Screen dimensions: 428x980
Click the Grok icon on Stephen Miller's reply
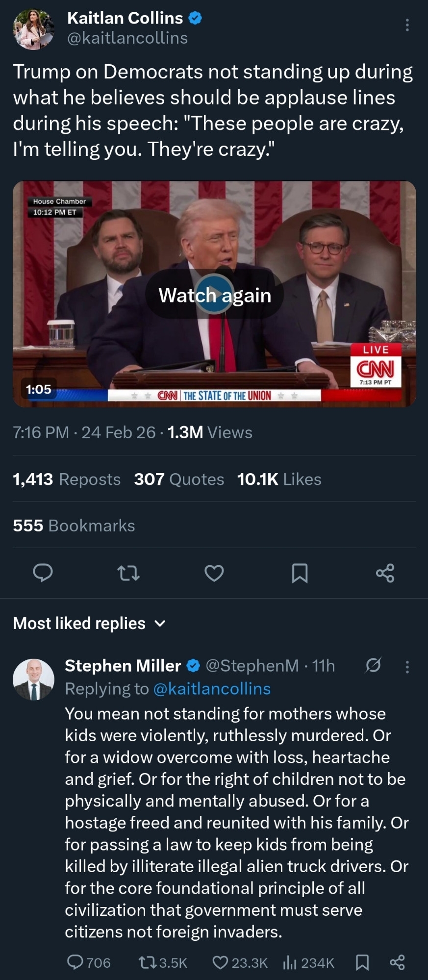pyautogui.click(x=373, y=666)
